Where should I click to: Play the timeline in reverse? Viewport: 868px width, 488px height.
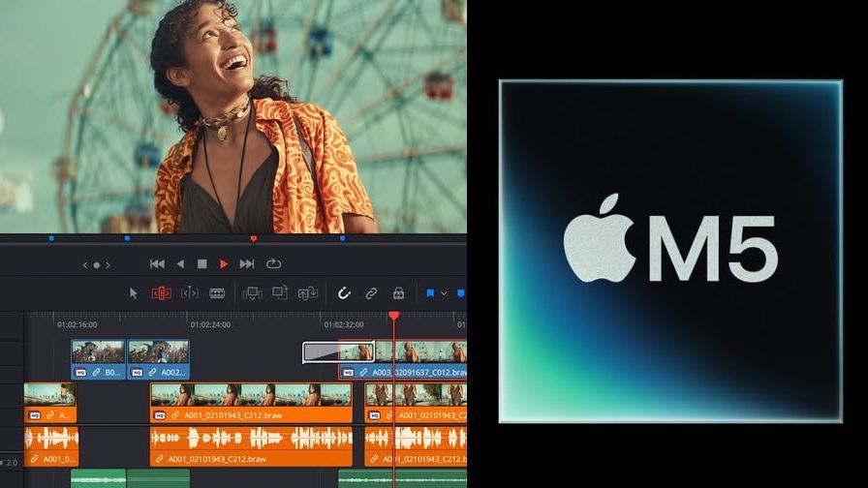180,264
